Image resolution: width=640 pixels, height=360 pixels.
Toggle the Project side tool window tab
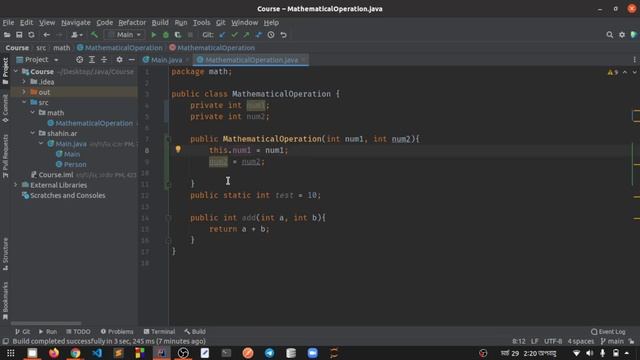tap(5, 71)
